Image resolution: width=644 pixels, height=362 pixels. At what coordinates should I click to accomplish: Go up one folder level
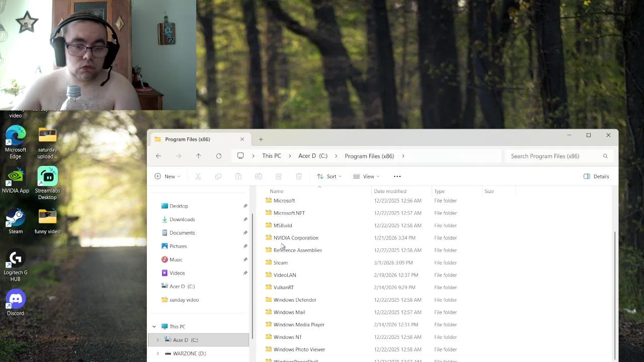click(198, 156)
